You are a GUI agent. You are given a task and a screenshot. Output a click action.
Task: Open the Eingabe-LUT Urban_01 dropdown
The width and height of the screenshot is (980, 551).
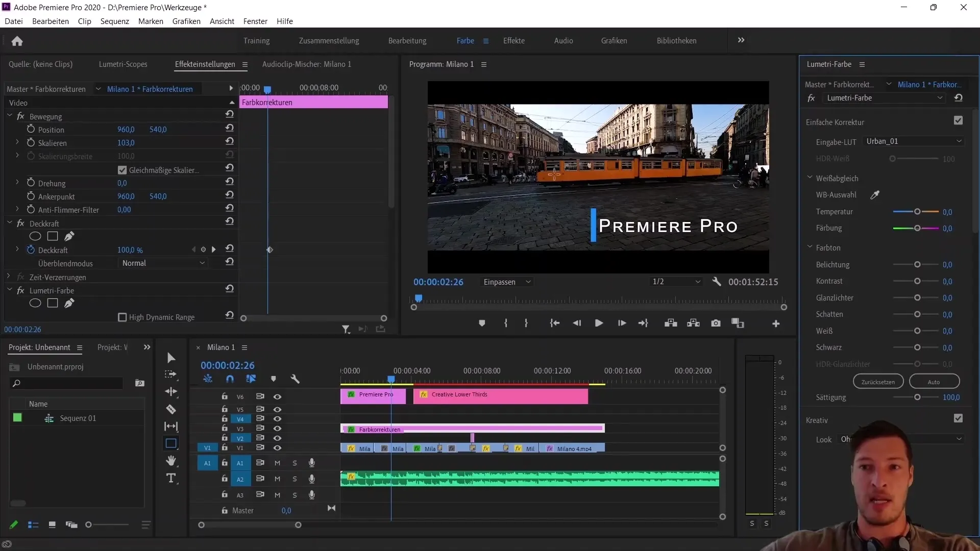pos(914,141)
